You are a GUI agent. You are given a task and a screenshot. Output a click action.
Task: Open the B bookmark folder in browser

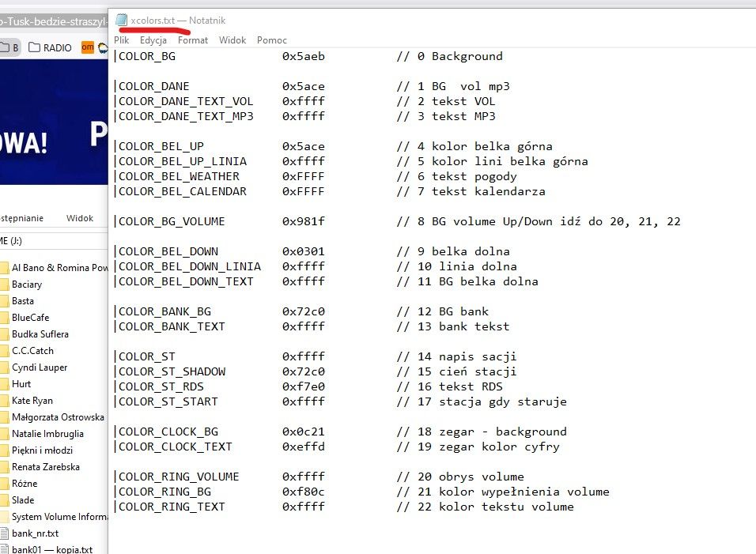(x=9, y=47)
